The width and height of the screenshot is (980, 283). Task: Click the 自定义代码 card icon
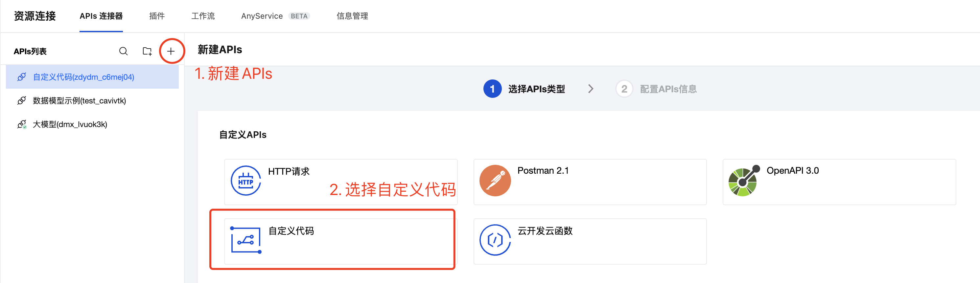[x=246, y=240]
